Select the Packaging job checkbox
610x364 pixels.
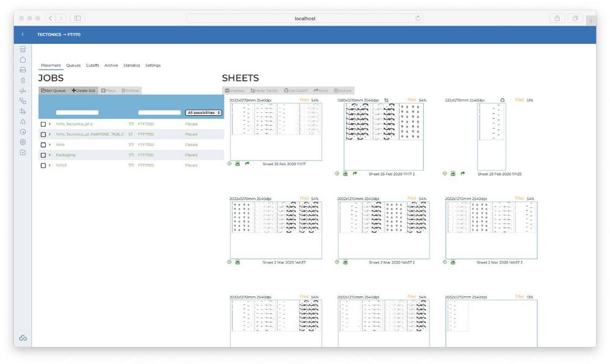(43, 155)
